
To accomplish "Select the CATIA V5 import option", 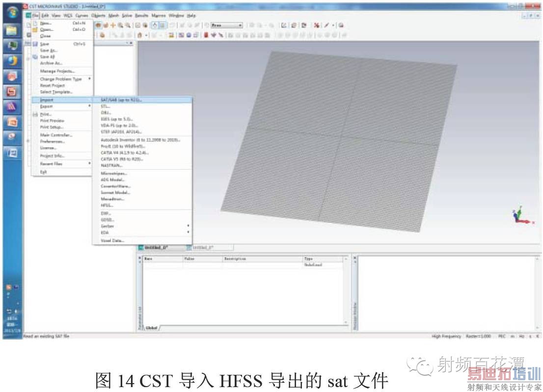I will pyautogui.click(x=142, y=159).
